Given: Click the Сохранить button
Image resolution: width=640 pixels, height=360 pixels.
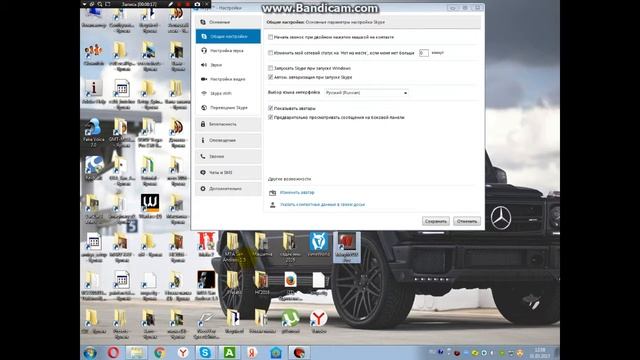Looking at the screenshot, I should click(x=436, y=221).
